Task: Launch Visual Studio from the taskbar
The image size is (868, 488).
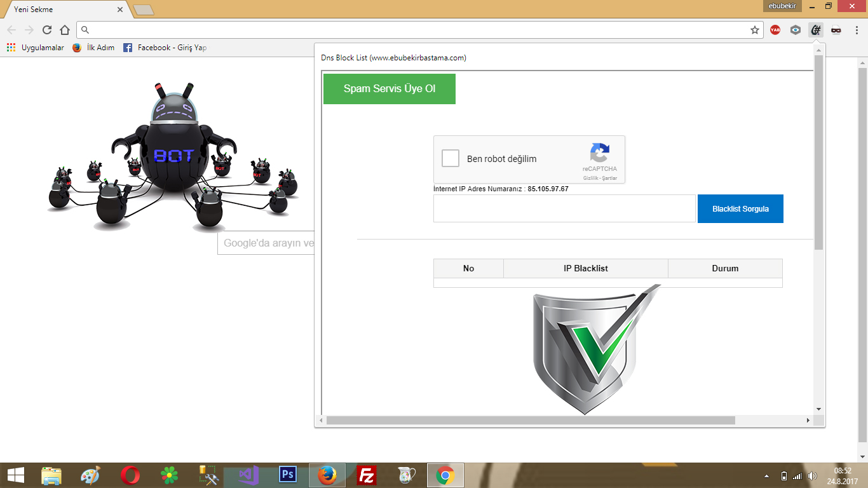Action: point(248,475)
